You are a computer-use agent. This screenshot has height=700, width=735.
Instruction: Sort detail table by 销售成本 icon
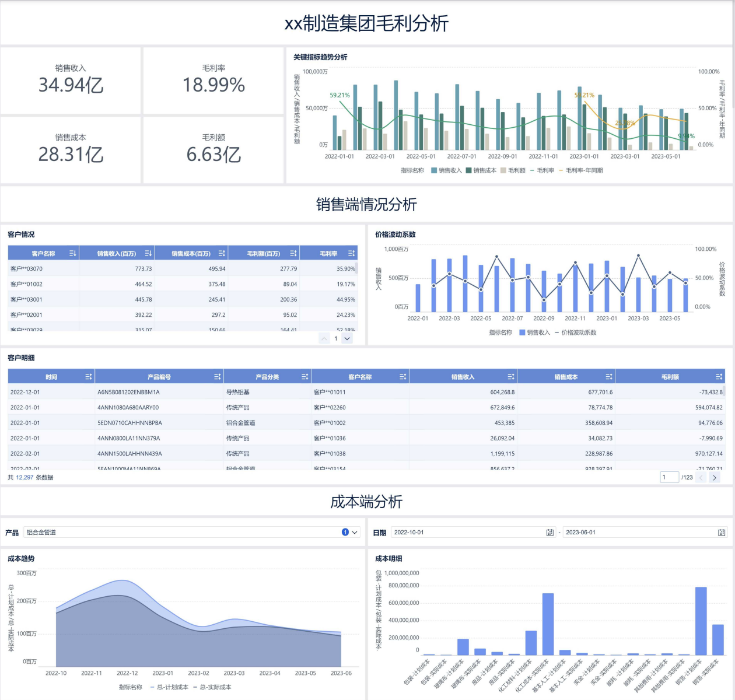[608, 377]
